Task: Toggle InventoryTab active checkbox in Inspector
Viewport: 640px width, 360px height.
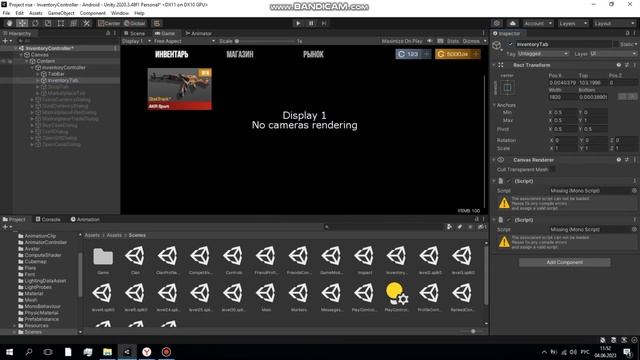Action: tap(510, 44)
